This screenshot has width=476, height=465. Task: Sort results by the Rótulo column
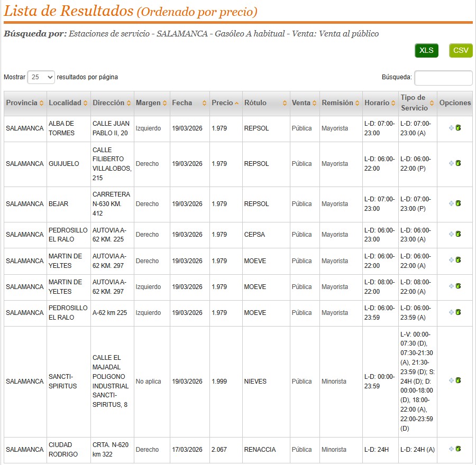click(x=285, y=103)
